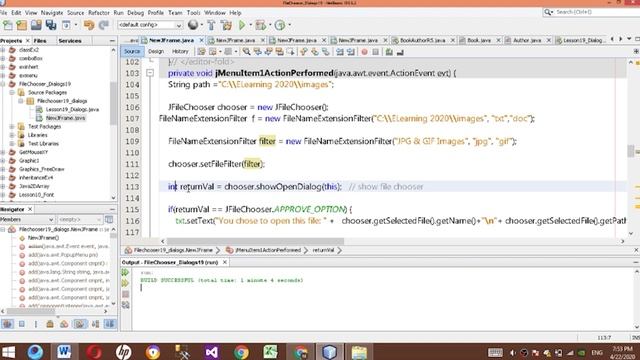Collapse the FileChooser_Dialogs19 project node
Screen dimensions: 640x360
pos(3,84)
